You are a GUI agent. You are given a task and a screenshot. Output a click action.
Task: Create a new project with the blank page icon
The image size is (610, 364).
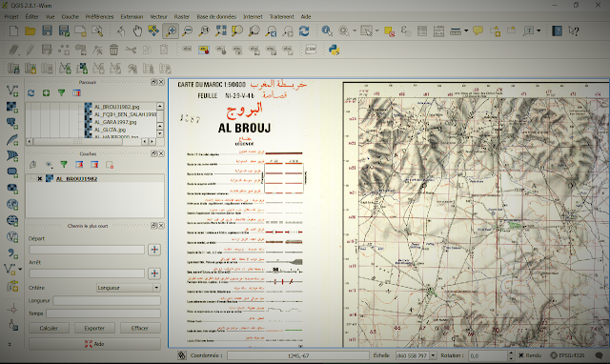13,30
